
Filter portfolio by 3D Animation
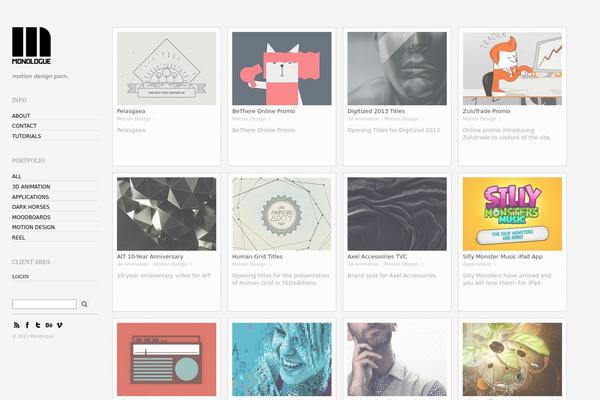click(31, 186)
